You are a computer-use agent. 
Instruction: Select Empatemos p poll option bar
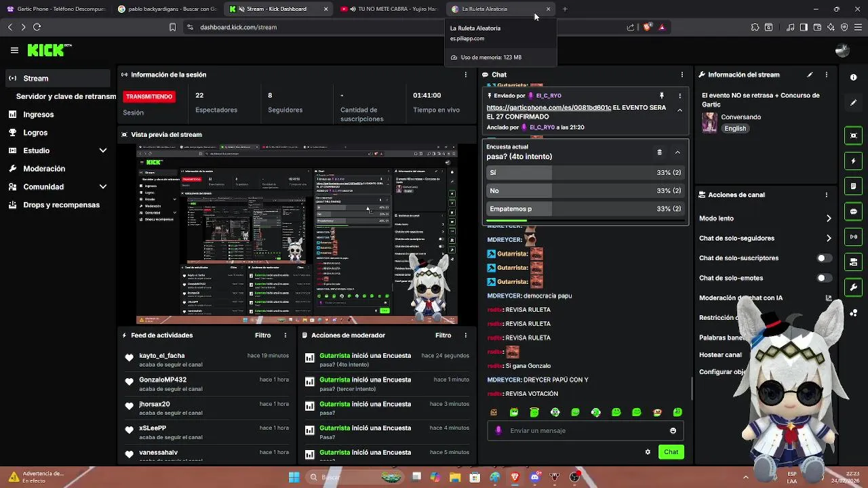[x=585, y=209]
